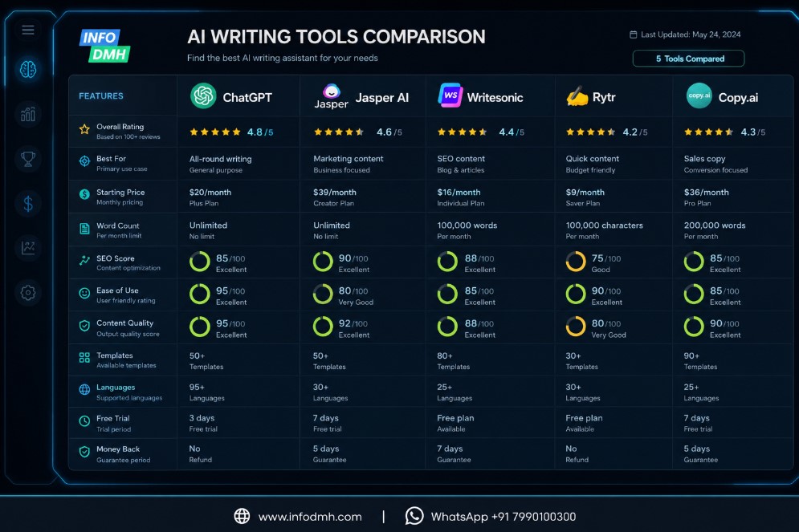Select the Rytr column header
The width and height of the screenshot is (799, 532).
click(x=614, y=96)
